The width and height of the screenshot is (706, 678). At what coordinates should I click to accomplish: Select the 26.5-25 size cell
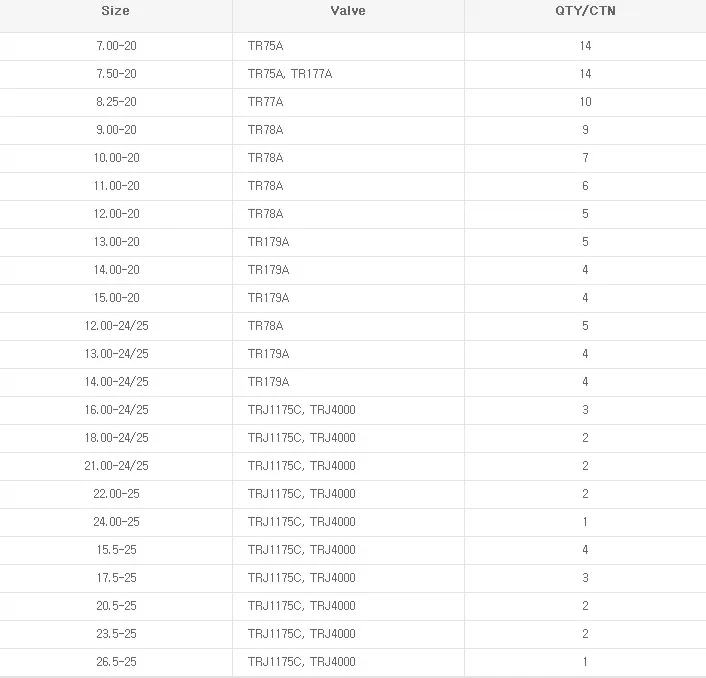tap(115, 662)
